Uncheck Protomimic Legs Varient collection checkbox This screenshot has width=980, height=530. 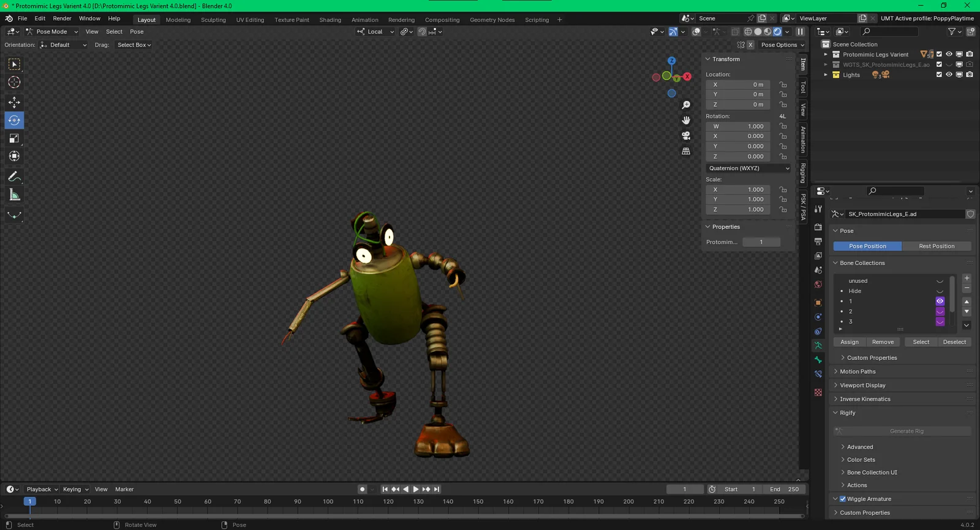939,54
